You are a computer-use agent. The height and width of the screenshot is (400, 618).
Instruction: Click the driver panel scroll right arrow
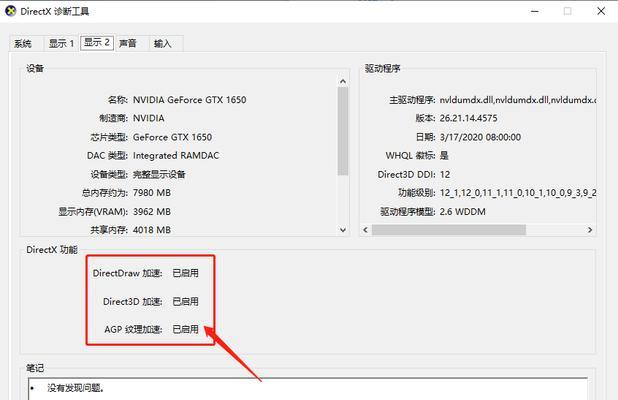pyautogui.click(x=590, y=230)
